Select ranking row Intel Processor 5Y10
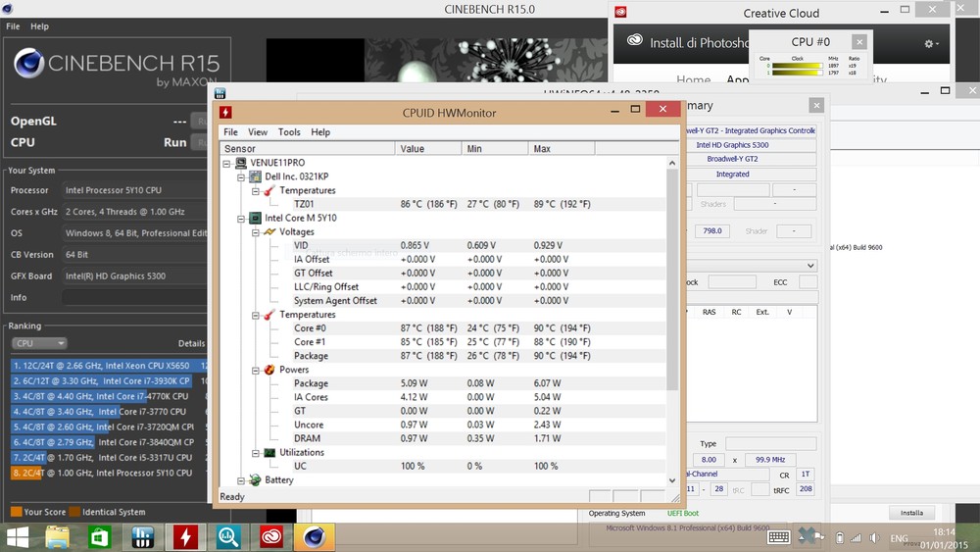980x552 pixels. pyautogui.click(x=109, y=474)
